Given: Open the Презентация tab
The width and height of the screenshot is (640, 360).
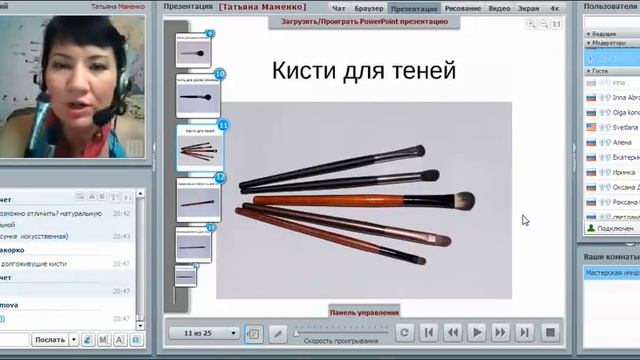Looking at the screenshot, I should (x=414, y=8).
